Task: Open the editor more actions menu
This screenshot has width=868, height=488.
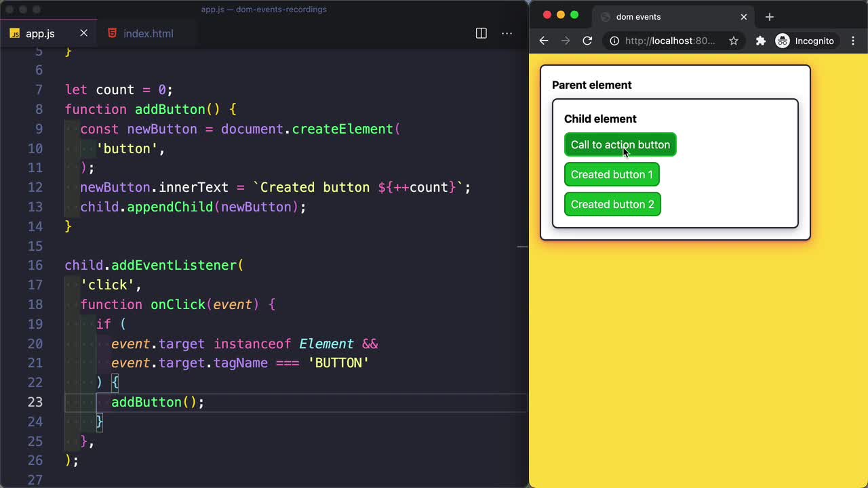Action: pyautogui.click(x=507, y=33)
